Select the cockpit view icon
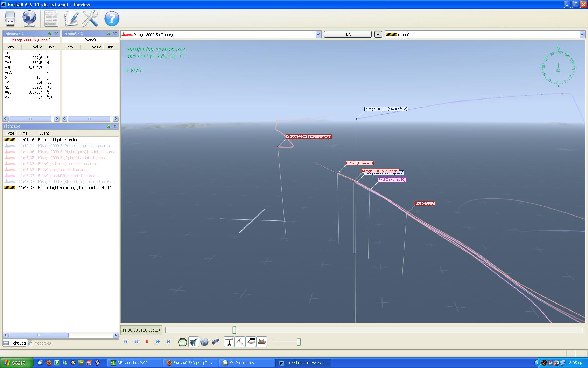The height and width of the screenshot is (368, 588). 183,342
